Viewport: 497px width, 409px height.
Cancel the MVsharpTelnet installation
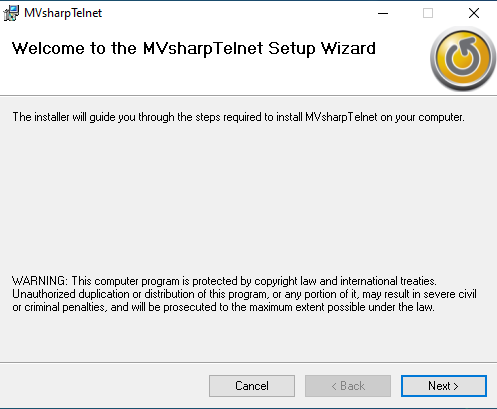click(252, 386)
